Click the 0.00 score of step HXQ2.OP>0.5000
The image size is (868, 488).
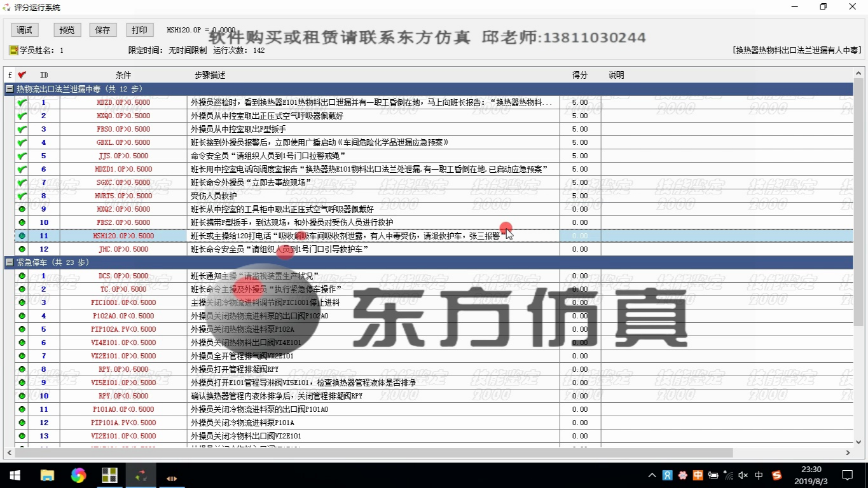[x=580, y=209]
